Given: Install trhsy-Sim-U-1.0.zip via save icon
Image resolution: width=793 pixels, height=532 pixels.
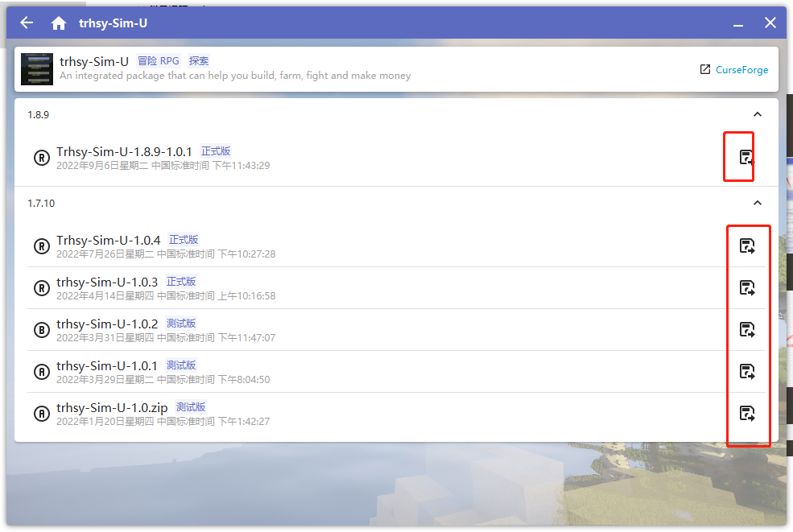Looking at the screenshot, I should pos(747,413).
